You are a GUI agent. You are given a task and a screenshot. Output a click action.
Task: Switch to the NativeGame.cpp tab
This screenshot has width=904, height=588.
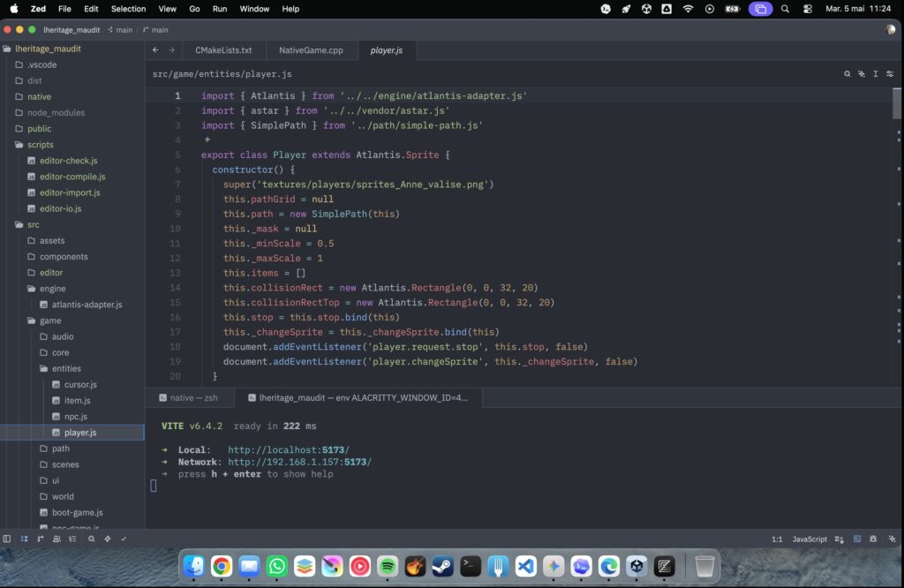(312, 50)
